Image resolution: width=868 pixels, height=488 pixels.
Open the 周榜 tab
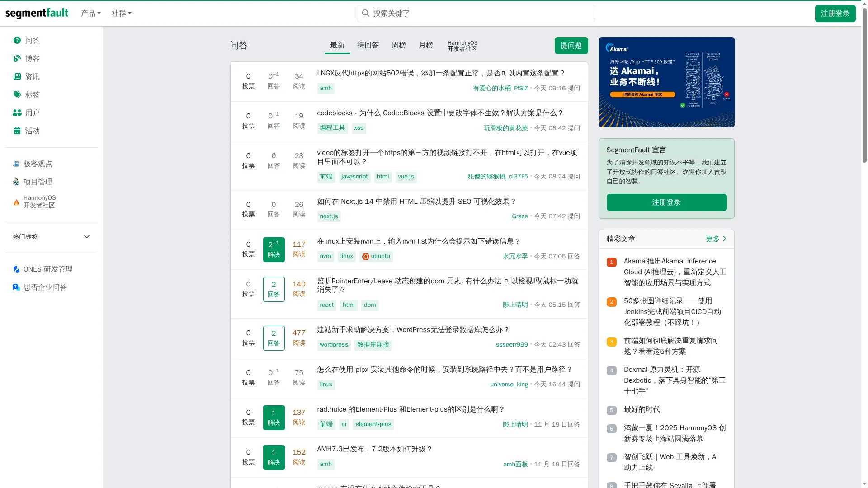[399, 45]
